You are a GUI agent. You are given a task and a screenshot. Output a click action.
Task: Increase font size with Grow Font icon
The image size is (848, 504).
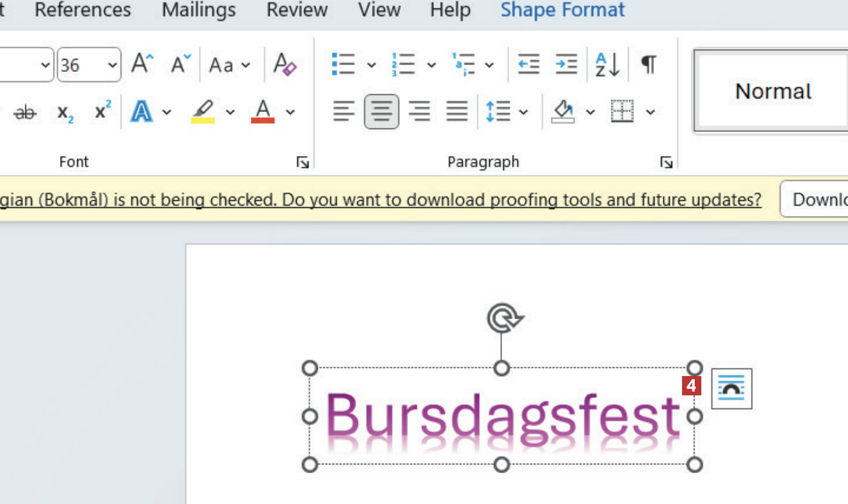point(142,64)
